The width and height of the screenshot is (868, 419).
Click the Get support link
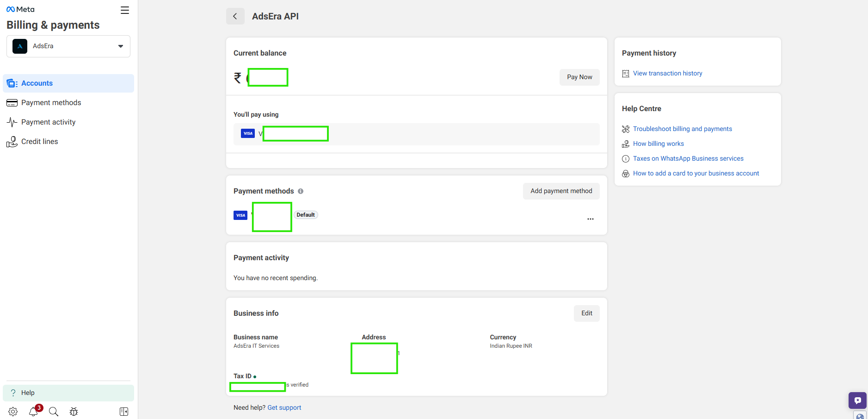coord(284,408)
